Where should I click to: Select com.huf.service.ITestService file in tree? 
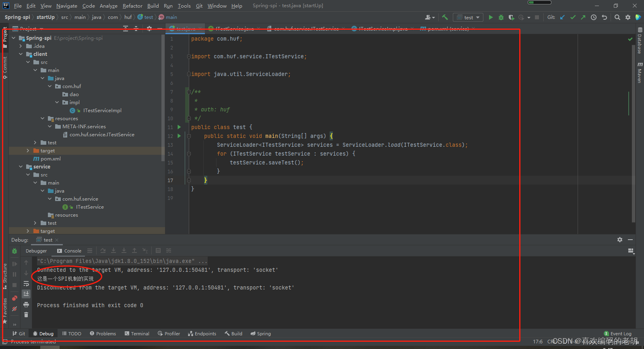click(x=102, y=134)
